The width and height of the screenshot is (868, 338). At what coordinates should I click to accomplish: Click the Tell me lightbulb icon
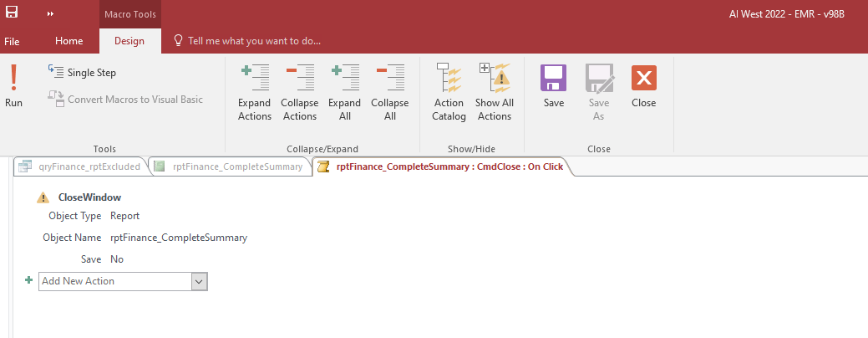click(x=178, y=41)
